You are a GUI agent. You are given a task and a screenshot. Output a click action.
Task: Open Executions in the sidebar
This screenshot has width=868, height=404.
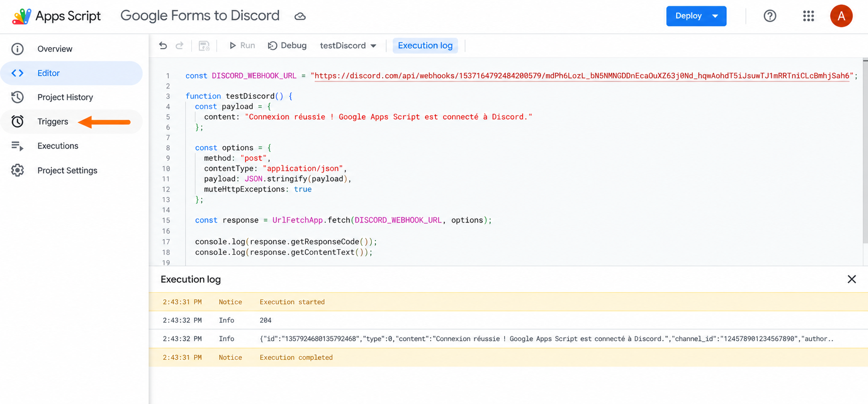click(x=71, y=146)
